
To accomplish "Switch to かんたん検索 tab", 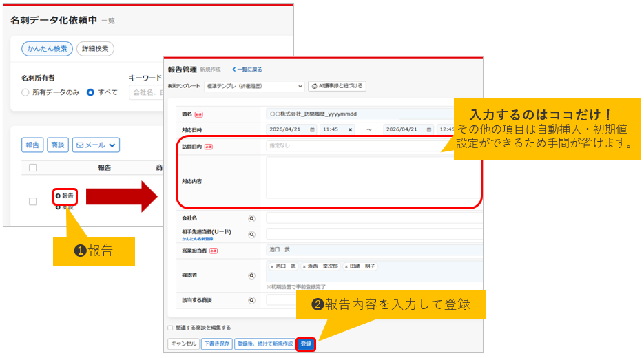I will point(47,49).
